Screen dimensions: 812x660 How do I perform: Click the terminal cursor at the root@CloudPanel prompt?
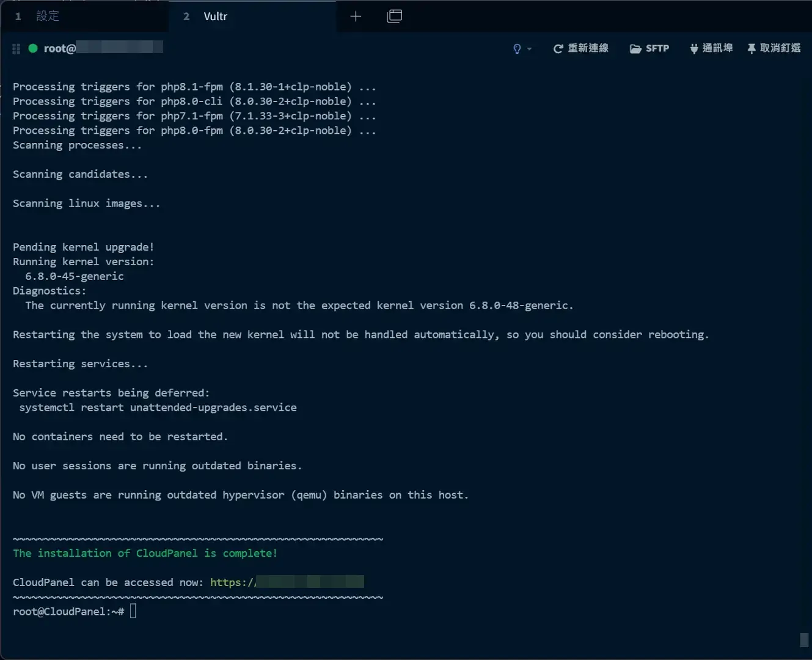tap(133, 611)
